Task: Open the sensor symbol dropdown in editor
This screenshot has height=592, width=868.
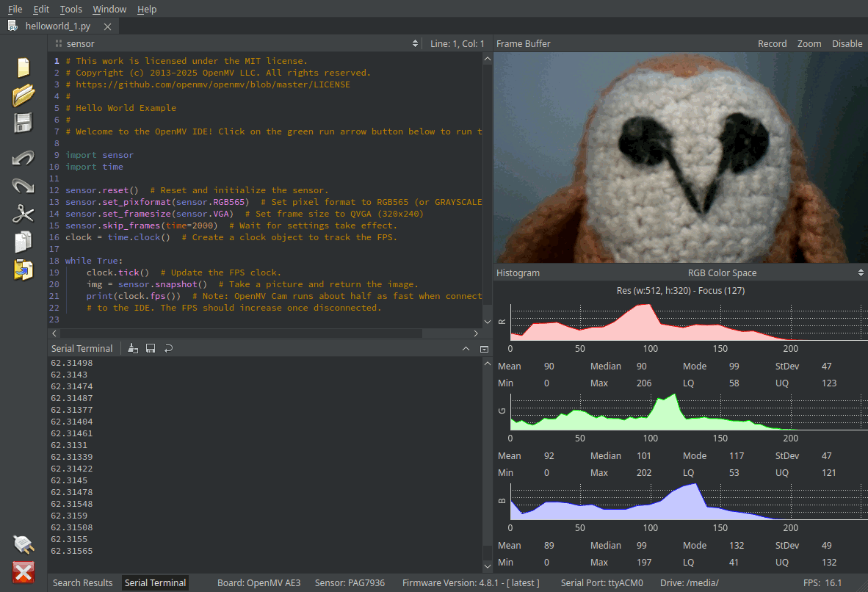Action: tap(236, 44)
